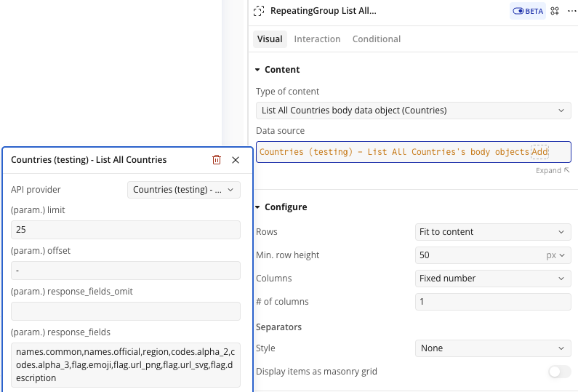Collapse the Configure section
578x392 pixels.
pos(257,207)
